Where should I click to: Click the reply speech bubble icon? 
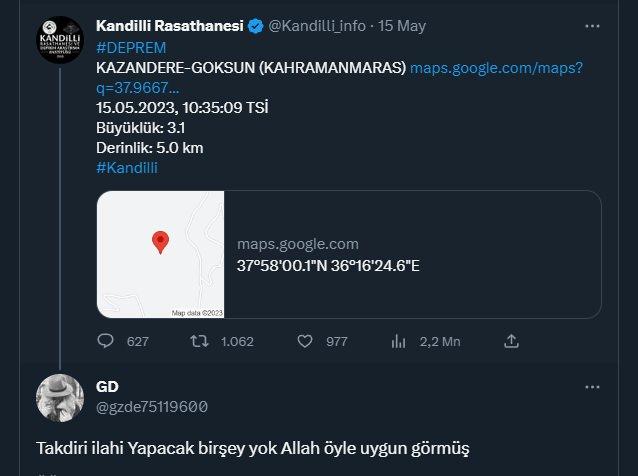[105, 341]
